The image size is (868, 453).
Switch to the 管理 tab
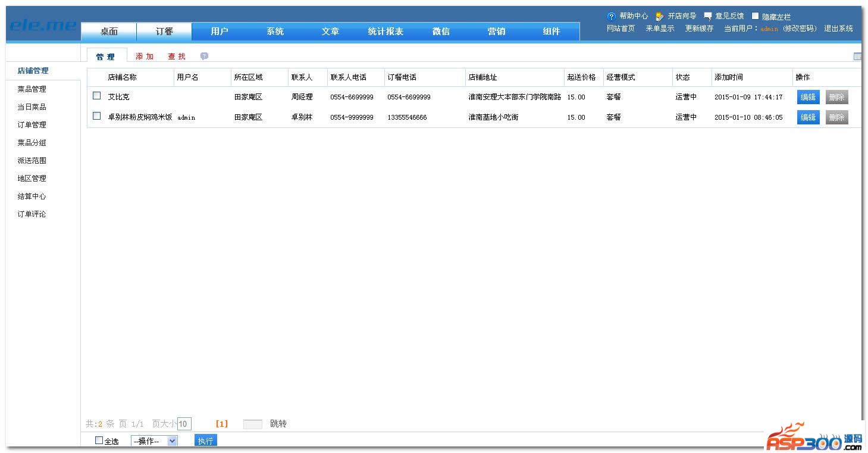pyautogui.click(x=106, y=57)
